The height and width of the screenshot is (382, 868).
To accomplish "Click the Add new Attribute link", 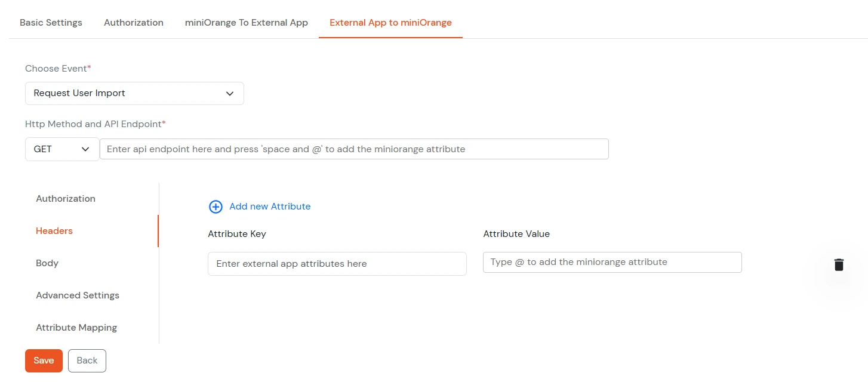I will click(x=270, y=207).
